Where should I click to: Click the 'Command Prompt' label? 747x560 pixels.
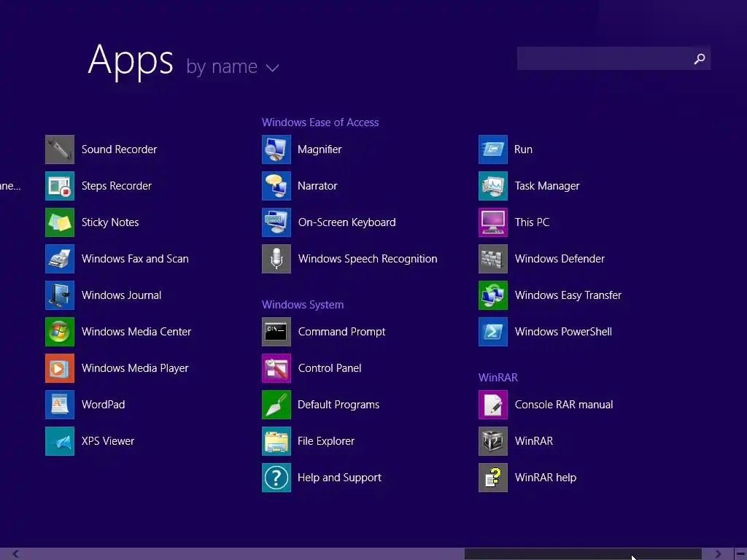point(341,332)
